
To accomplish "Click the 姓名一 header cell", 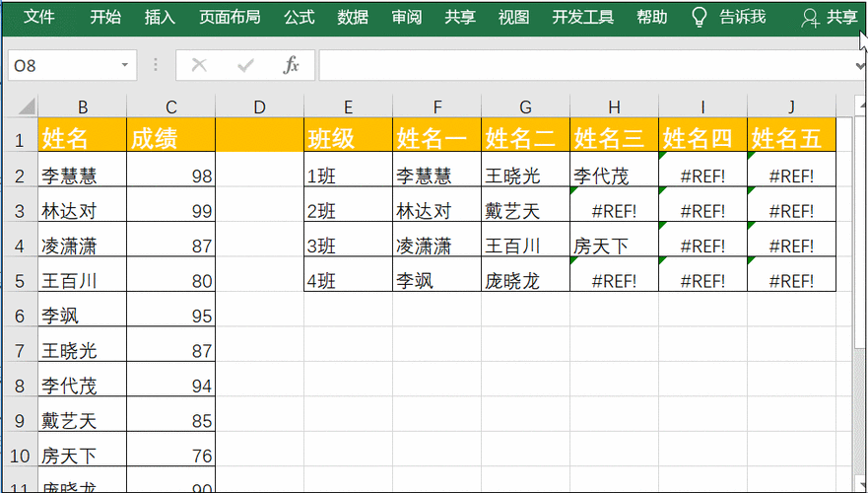I will point(436,135).
